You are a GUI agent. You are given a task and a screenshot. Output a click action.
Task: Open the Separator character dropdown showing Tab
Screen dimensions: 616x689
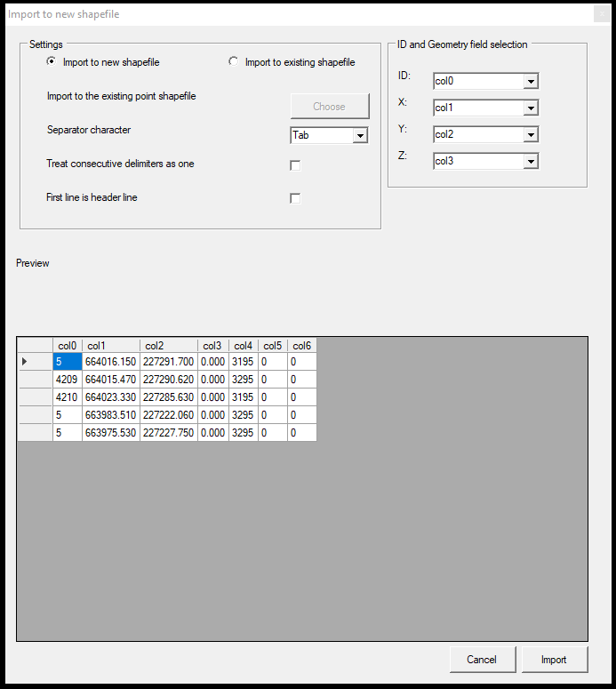tap(329, 135)
